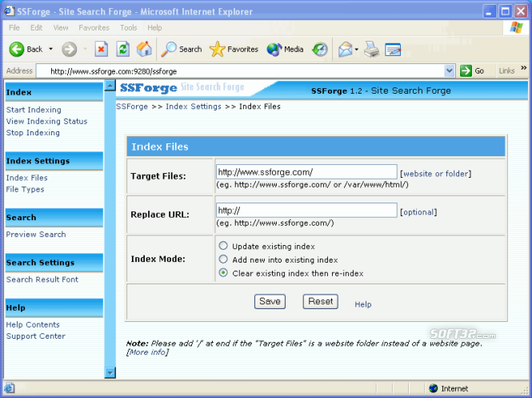Expand the Links toolbar chevron
Image resolution: width=532 pixels, height=398 pixels.
click(523, 68)
